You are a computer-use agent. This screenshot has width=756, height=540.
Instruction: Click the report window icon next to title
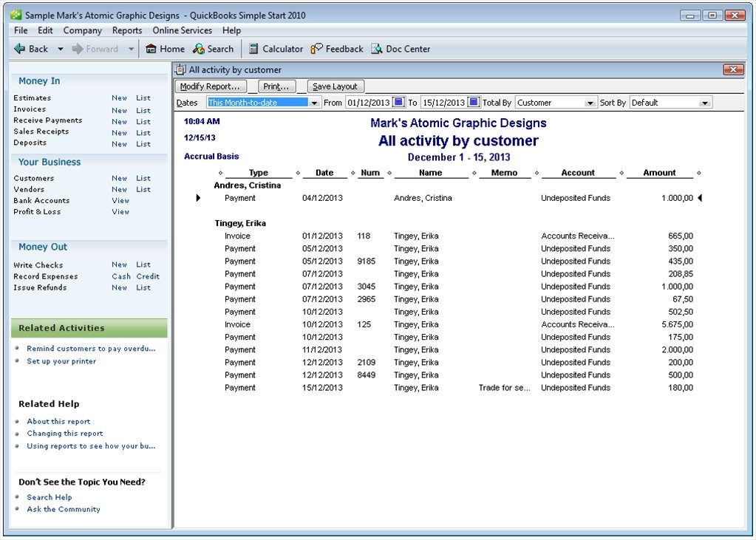click(x=180, y=69)
